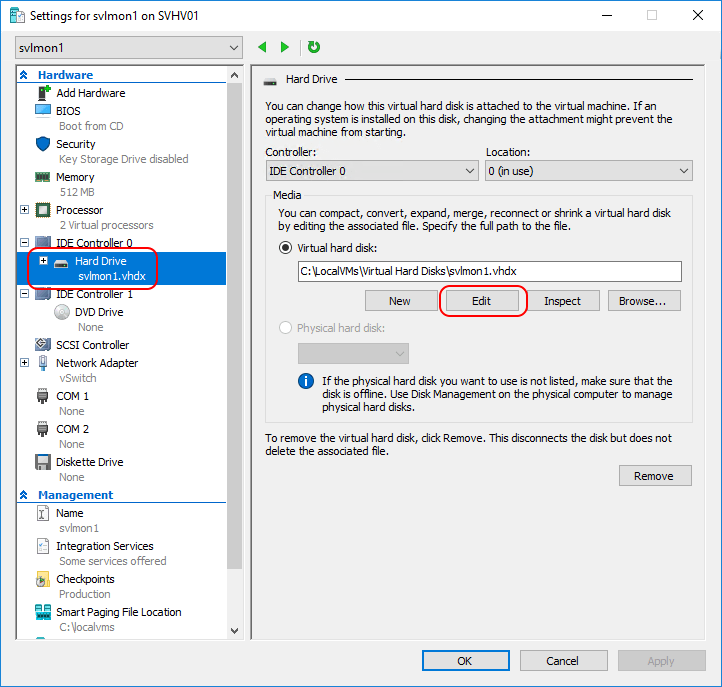Click the Edit button

click(482, 301)
